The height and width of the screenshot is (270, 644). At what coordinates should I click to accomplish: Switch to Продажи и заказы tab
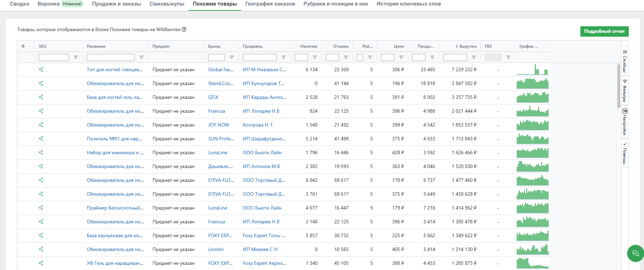[x=117, y=4]
